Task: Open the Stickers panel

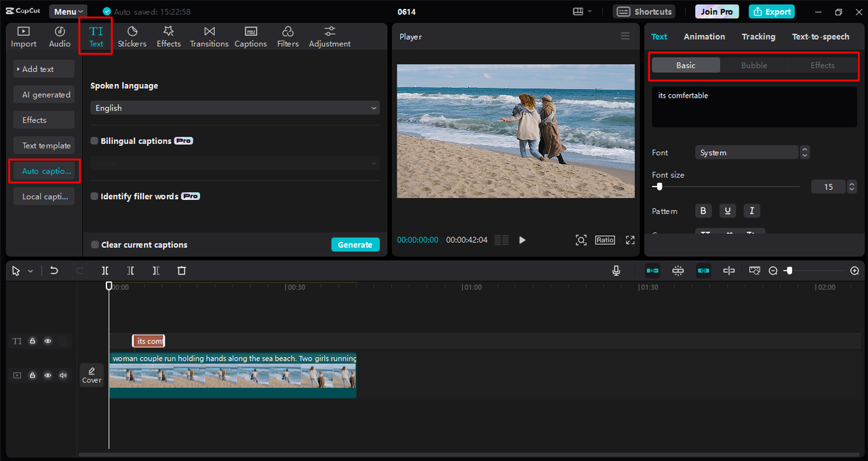Action: point(132,37)
